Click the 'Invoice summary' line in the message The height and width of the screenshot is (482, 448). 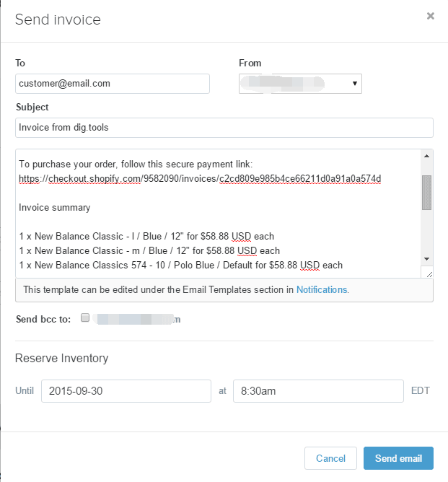(55, 207)
